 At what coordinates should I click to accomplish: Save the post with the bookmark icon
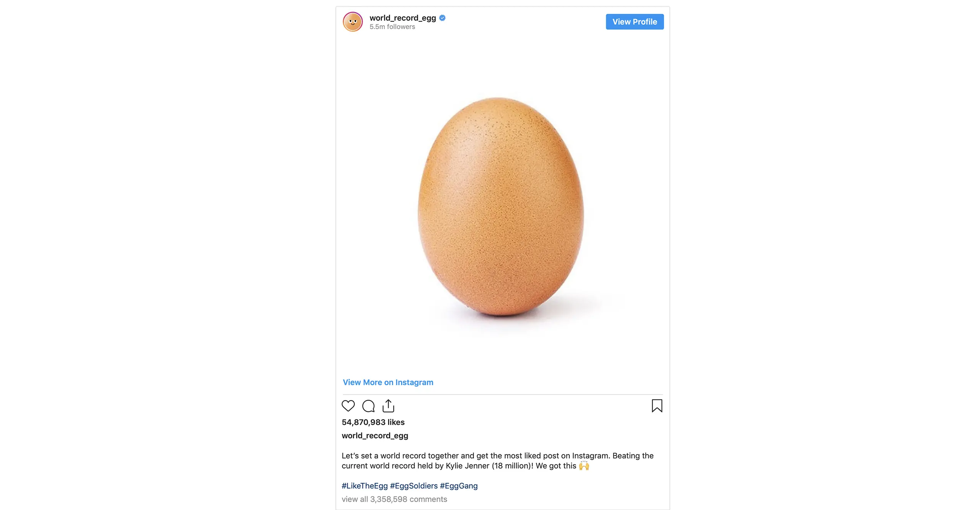click(x=657, y=406)
